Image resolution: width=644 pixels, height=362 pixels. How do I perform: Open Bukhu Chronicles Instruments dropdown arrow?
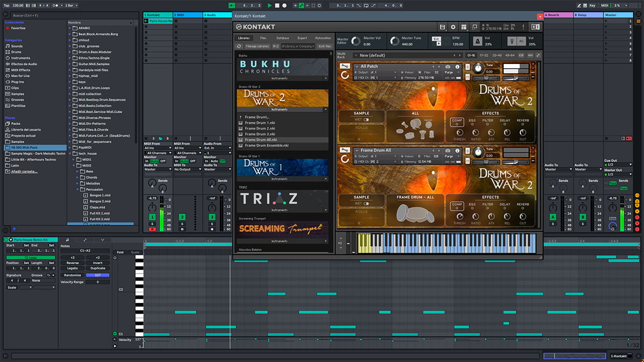325,78
